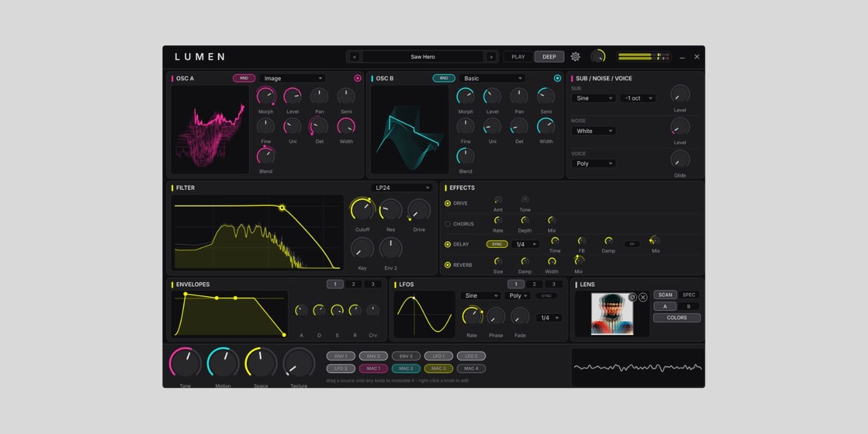868x434 pixels.
Task: Switch to PLAY view tab
Action: [518, 56]
